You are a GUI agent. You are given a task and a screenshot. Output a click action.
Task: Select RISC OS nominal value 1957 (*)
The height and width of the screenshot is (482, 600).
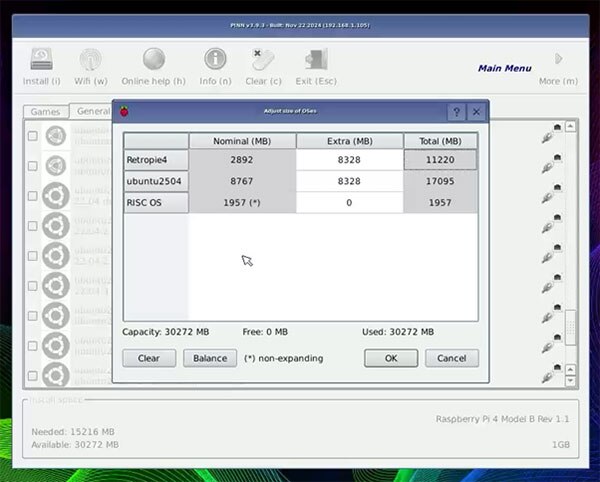pyautogui.click(x=242, y=202)
